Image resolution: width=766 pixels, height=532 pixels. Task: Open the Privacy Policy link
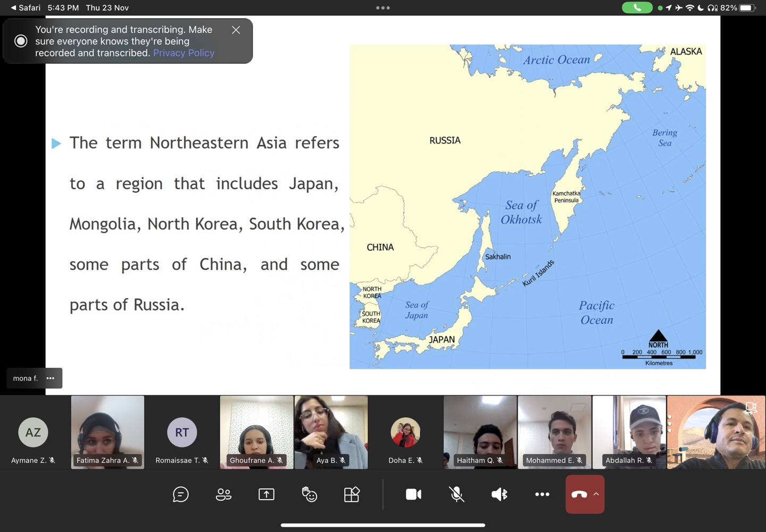point(184,53)
